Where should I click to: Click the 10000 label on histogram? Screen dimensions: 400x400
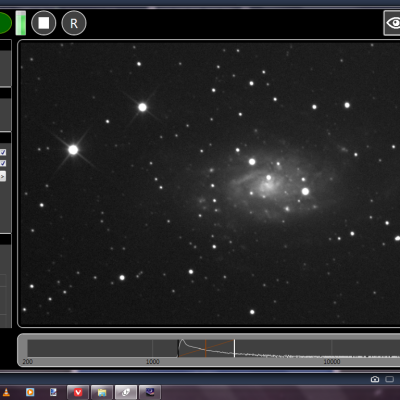[x=332, y=362]
